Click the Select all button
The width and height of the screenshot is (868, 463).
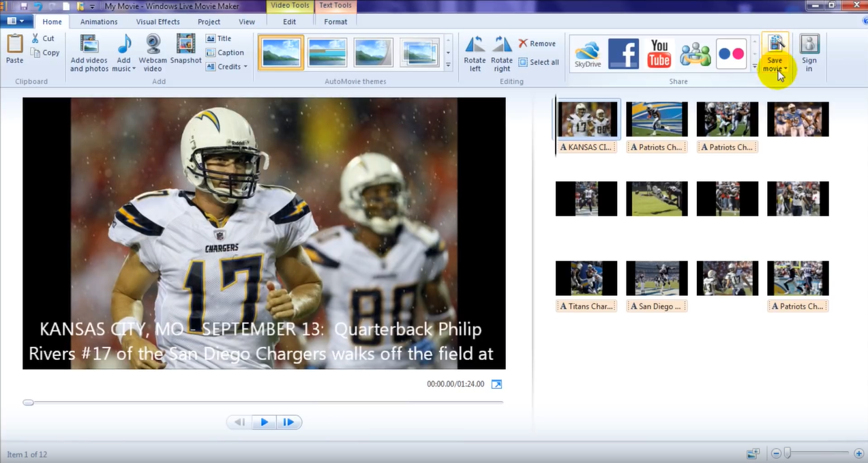[538, 62]
